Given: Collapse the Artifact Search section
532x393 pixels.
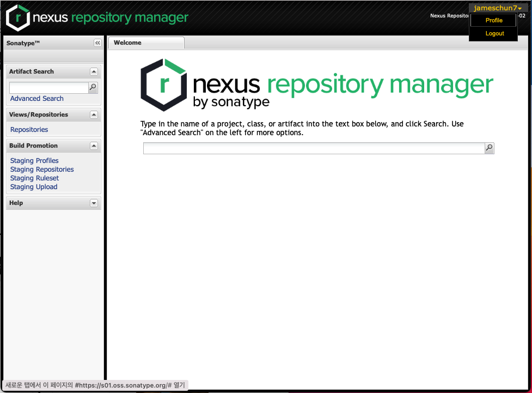Looking at the screenshot, I should click(x=94, y=71).
